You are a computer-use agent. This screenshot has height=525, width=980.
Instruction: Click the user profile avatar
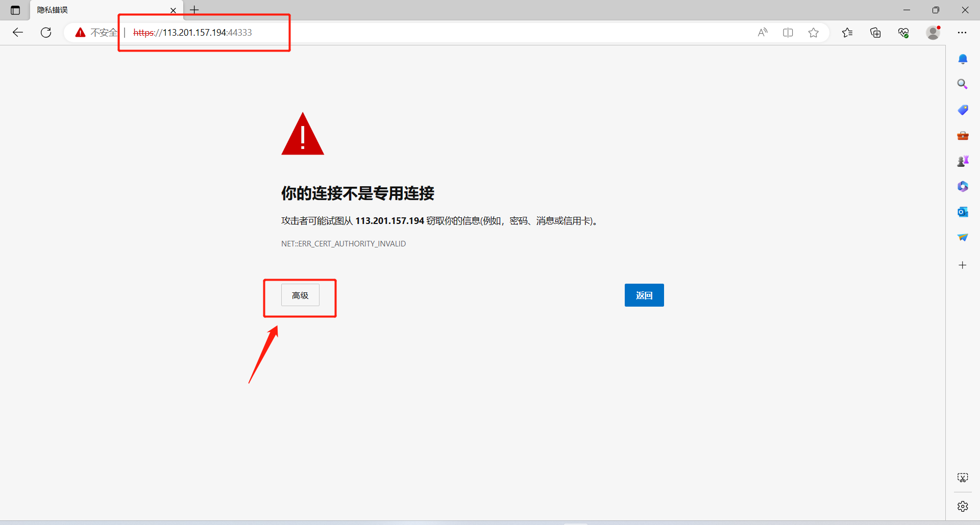pyautogui.click(x=933, y=33)
